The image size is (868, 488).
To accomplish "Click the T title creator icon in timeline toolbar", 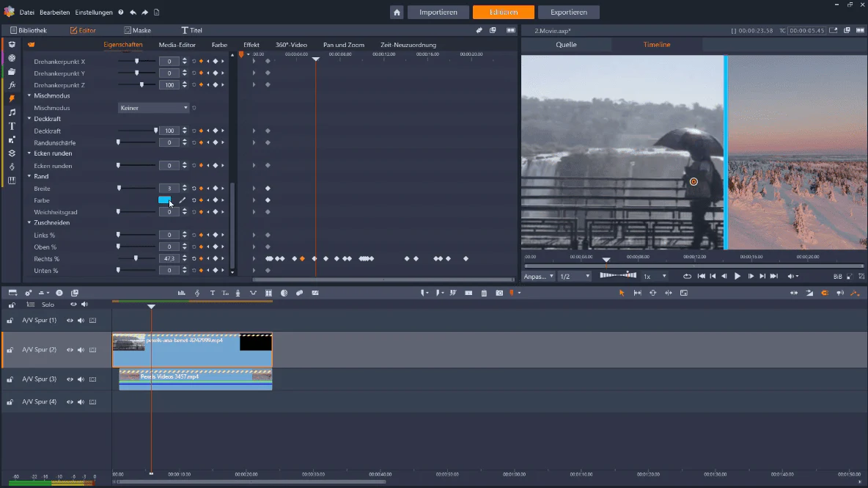I will 212,293.
